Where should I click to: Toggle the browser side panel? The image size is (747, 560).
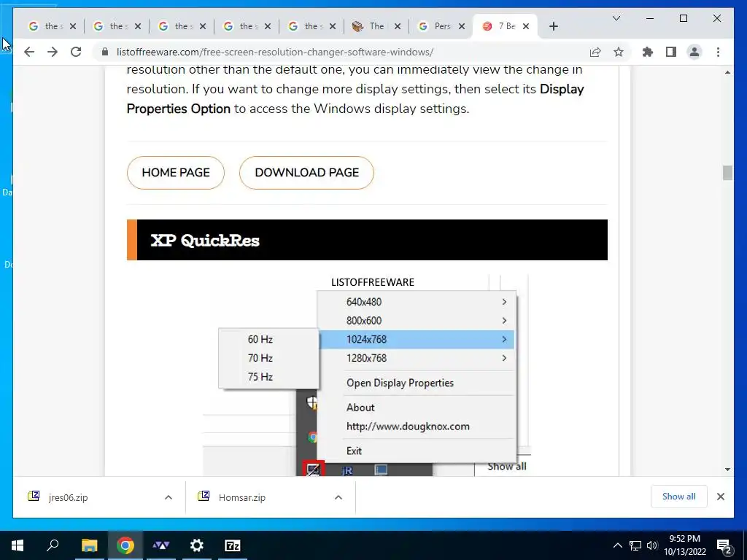pyautogui.click(x=671, y=52)
